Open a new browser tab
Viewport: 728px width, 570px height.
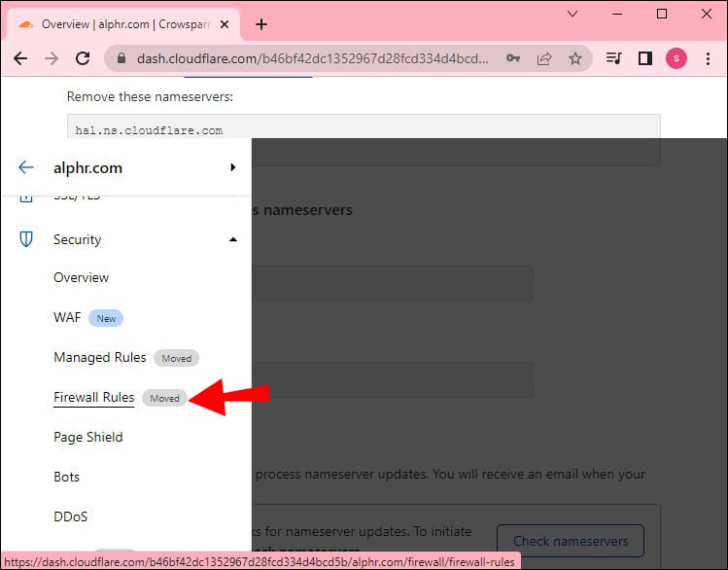coord(261,24)
